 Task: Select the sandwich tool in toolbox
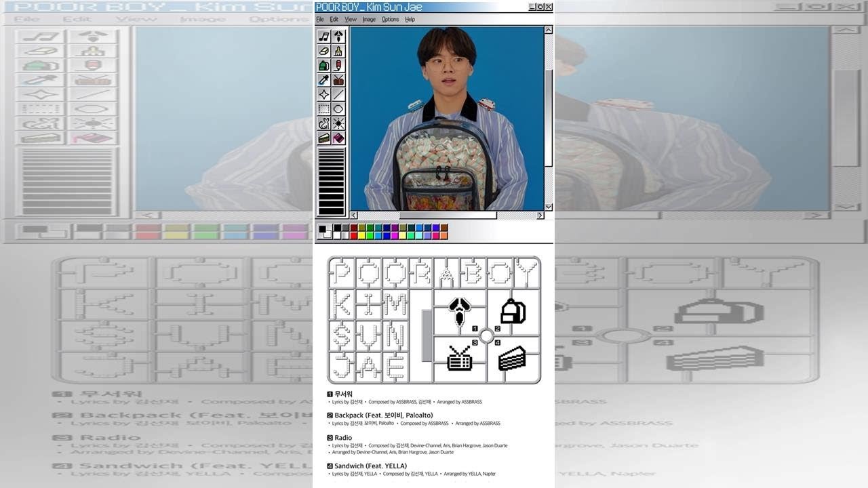pyautogui.click(x=324, y=138)
